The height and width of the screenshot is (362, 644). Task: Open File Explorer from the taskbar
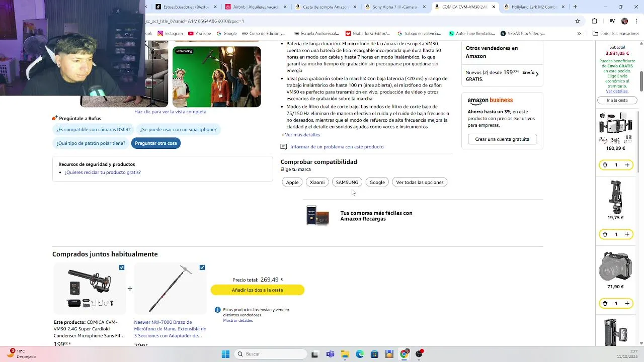click(345, 354)
